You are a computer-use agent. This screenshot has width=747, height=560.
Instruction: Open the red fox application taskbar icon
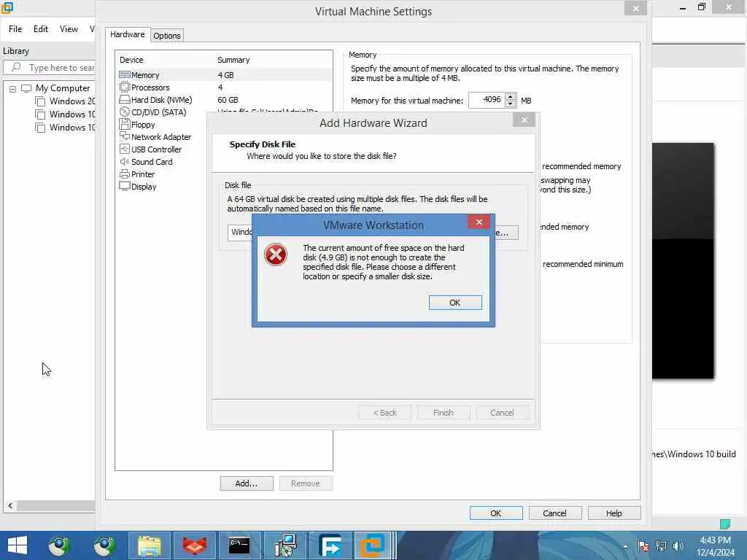[x=194, y=545]
